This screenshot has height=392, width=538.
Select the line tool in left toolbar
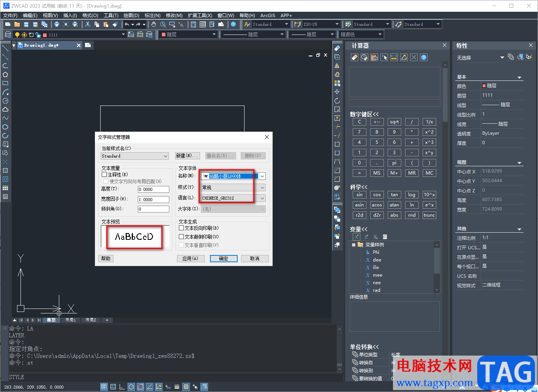click(x=5, y=48)
